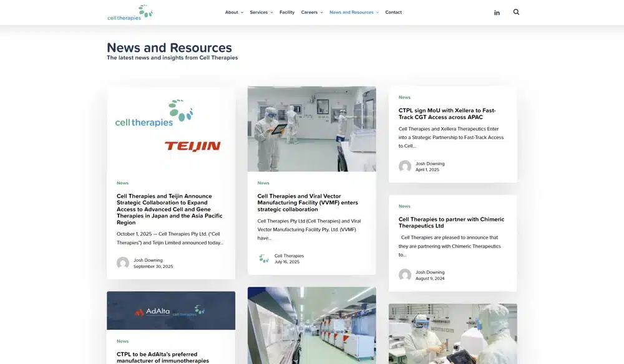Screen dimensions: 624x364
Task: Open the LinkedIn icon link
Action: [x=497, y=12]
